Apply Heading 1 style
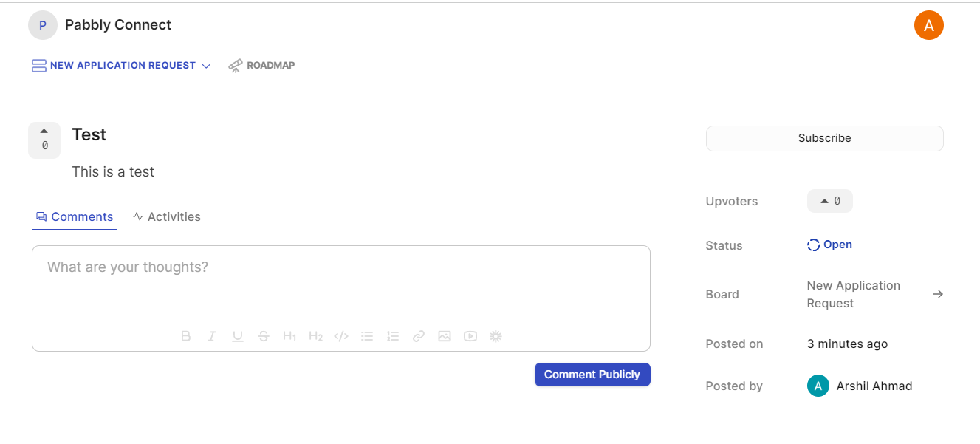This screenshot has height=444, width=980. click(289, 336)
